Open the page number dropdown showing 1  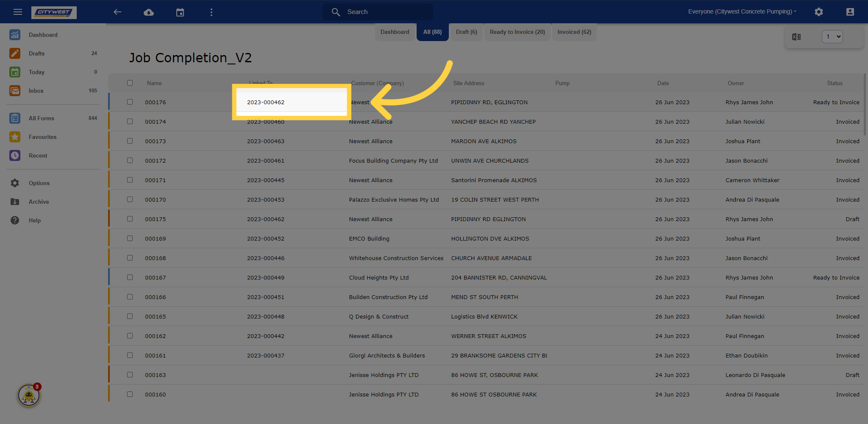click(832, 36)
